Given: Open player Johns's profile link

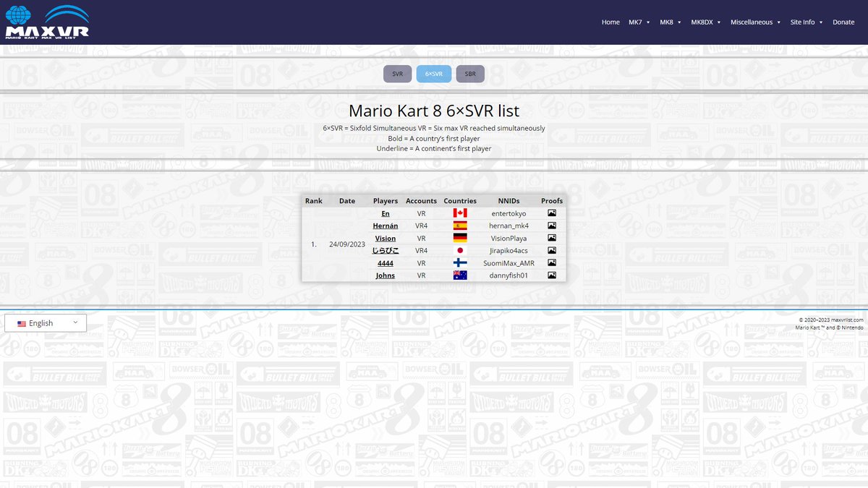Looking at the screenshot, I should pos(386,275).
